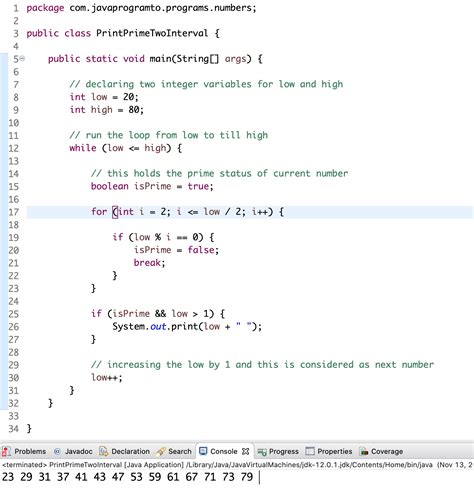Click the Declaration tab icon
This screenshot has width=474, height=501.
[x=104, y=451]
